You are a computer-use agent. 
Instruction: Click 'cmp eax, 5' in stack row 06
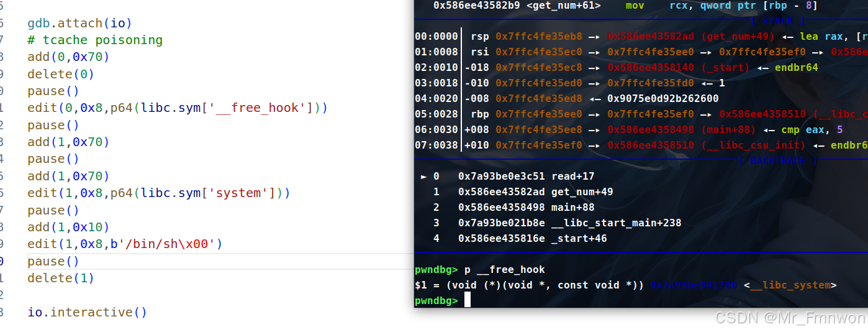point(807,130)
